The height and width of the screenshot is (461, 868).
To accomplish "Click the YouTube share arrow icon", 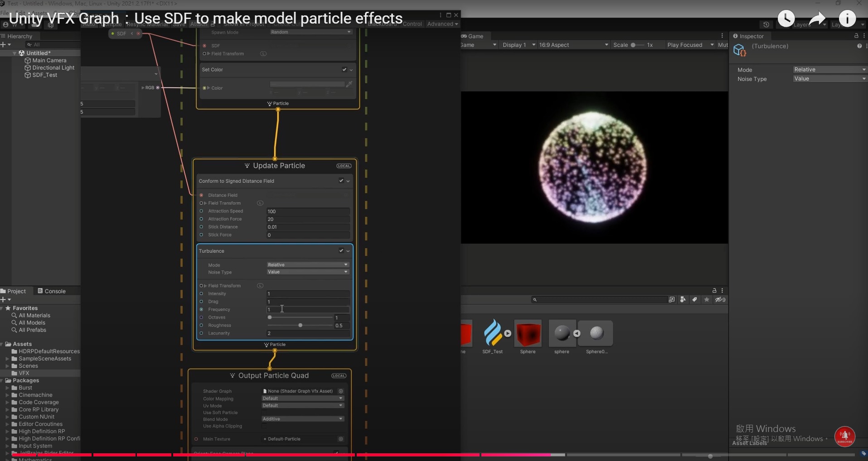I will pyautogui.click(x=817, y=19).
